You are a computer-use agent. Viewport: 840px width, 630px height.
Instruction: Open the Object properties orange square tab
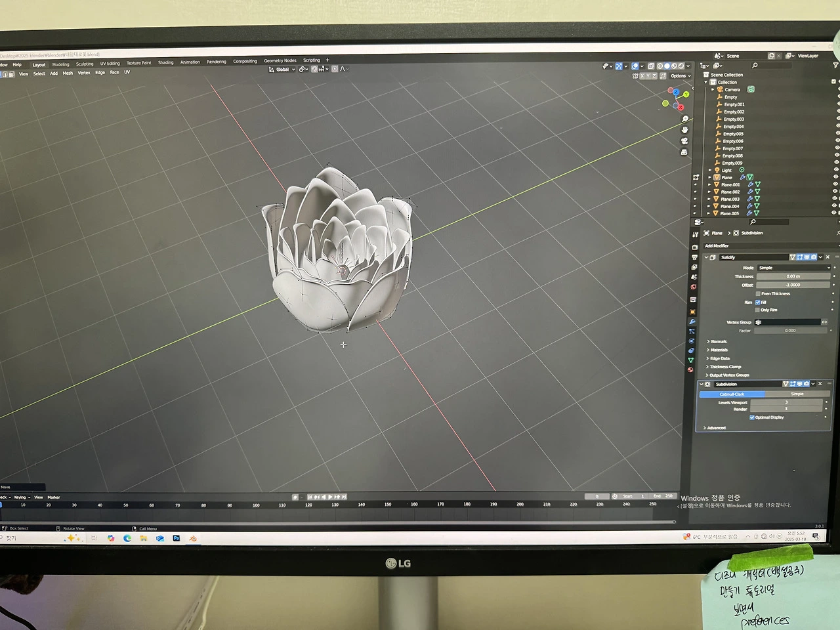tap(692, 312)
